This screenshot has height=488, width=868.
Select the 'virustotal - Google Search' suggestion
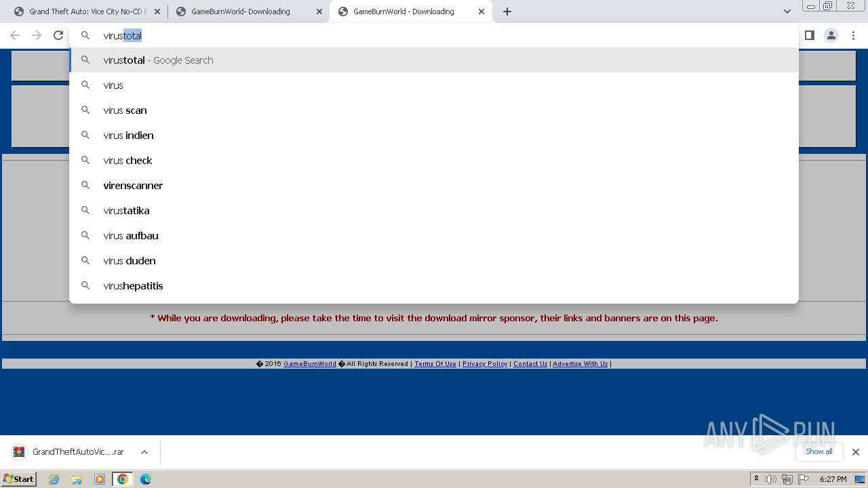434,60
